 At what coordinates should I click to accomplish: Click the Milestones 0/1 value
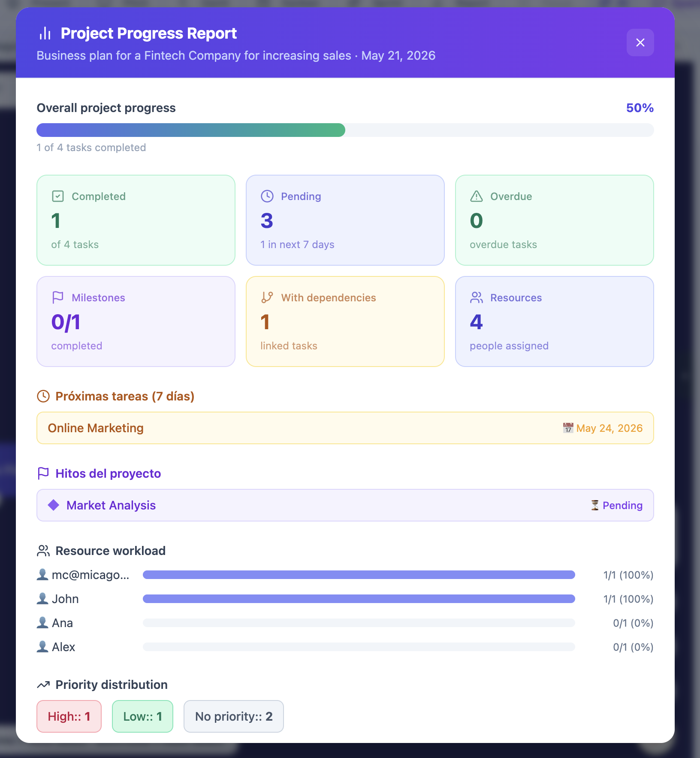66,322
